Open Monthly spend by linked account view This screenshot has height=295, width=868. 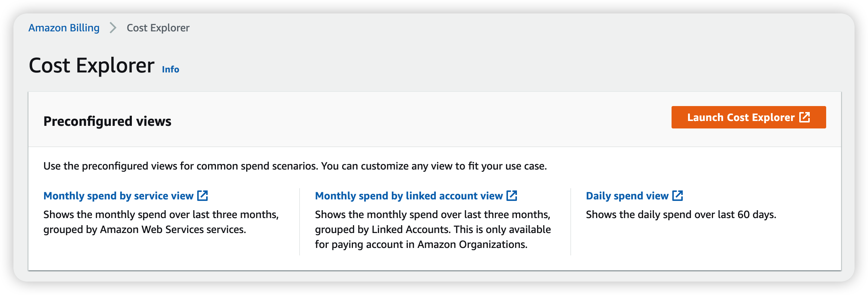coord(409,196)
